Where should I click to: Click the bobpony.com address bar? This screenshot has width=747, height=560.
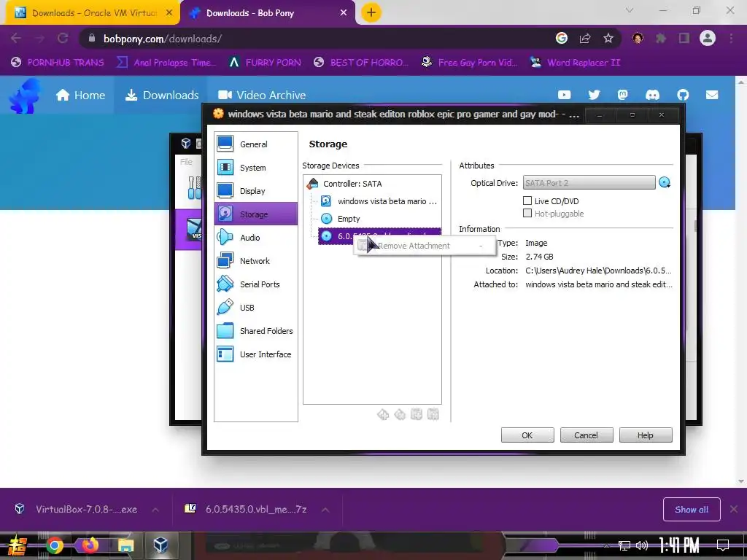pyautogui.click(x=314, y=39)
